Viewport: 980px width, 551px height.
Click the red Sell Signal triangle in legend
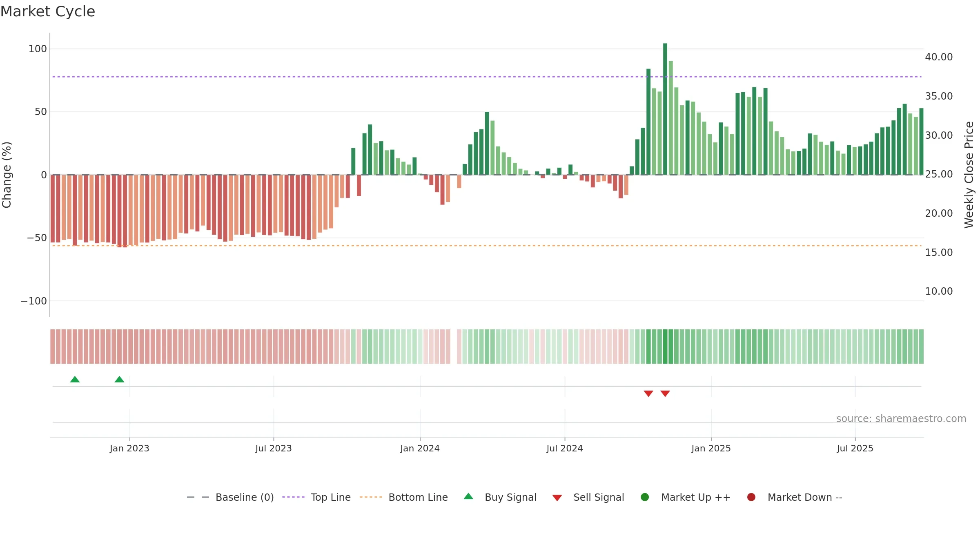click(x=557, y=498)
